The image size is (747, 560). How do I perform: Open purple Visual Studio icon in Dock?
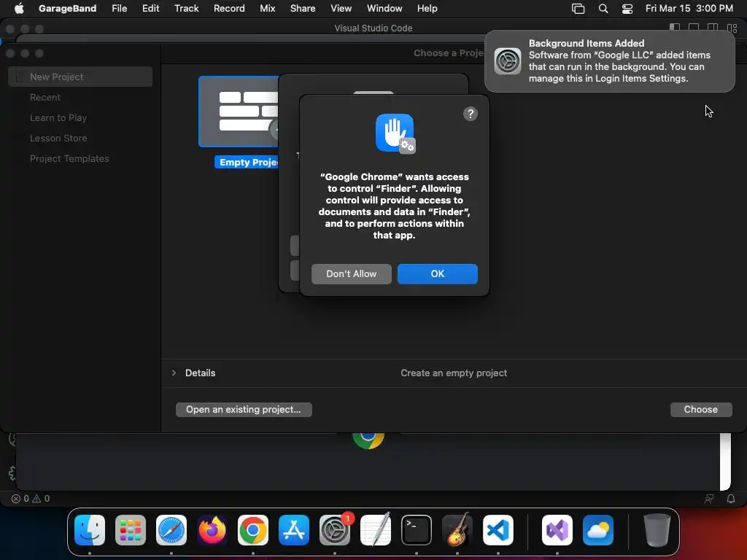[x=557, y=530]
